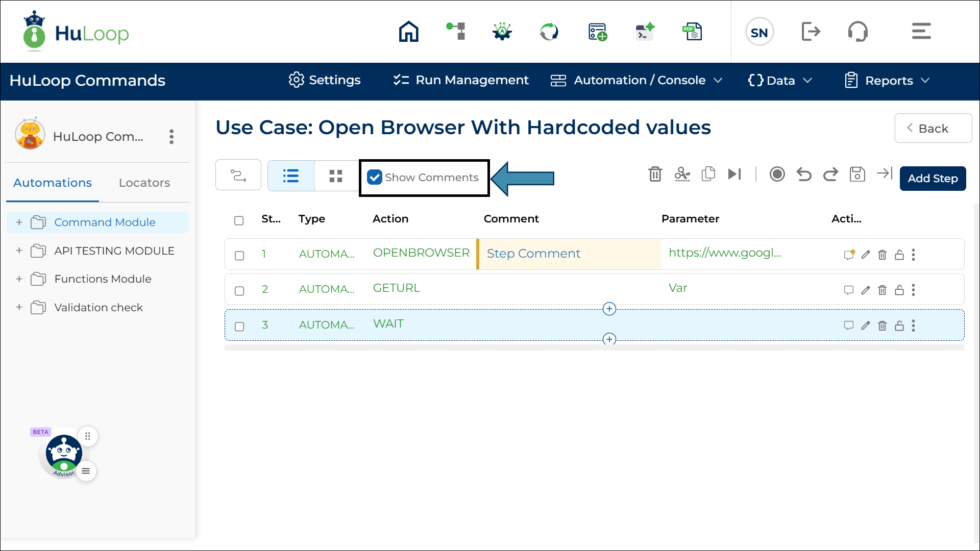Go Back from the use case
The image size is (980, 551).
point(933,128)
